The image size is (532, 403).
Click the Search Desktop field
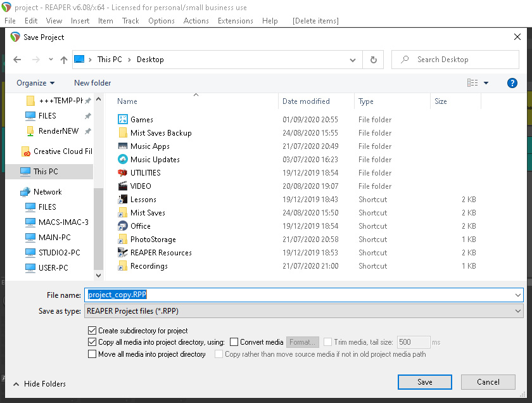click(x=455, y=60)
